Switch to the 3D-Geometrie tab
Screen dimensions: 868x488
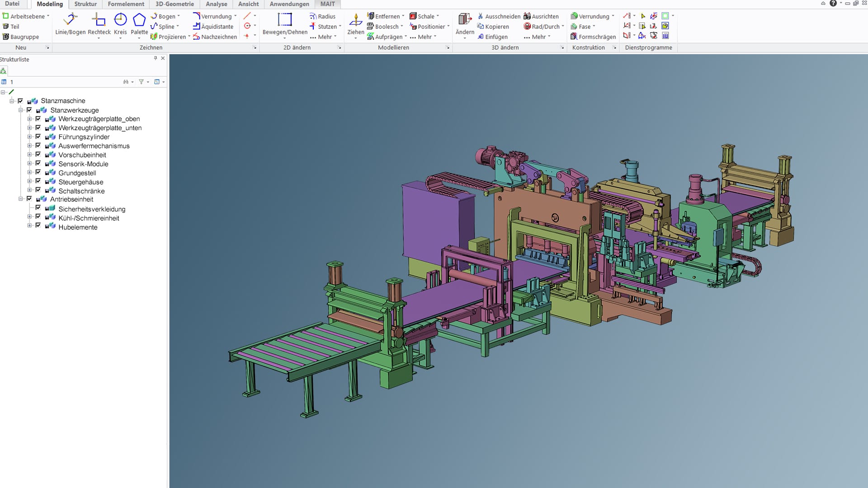[175, 4]
